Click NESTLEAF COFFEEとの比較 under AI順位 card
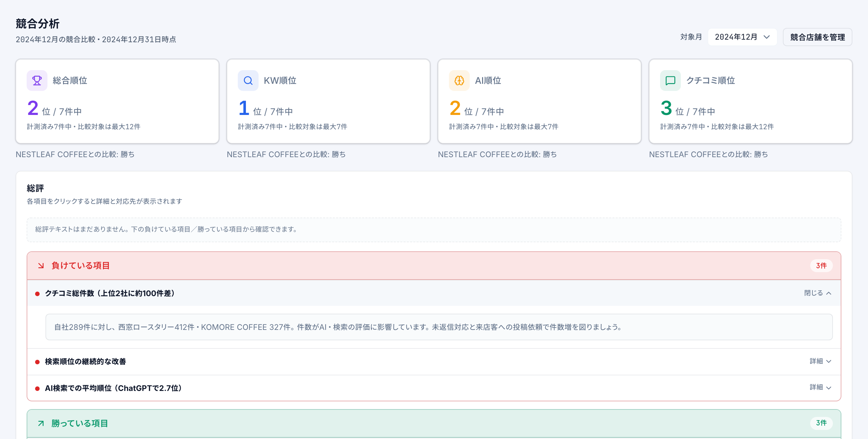This screenshot has width=868, height=439. coord(497,155)
